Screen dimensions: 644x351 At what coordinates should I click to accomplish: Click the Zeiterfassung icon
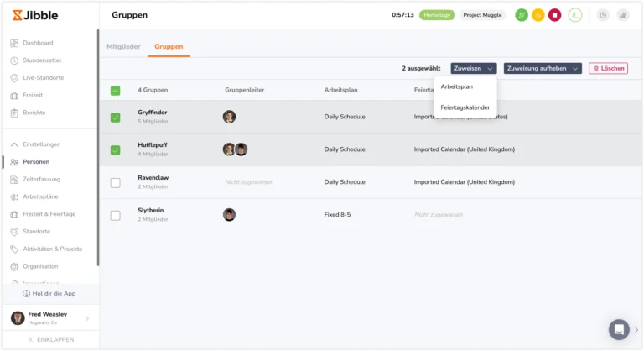coord(14,180)
